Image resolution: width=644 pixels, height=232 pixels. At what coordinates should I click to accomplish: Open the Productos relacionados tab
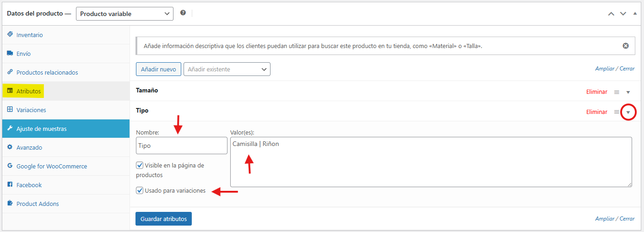tap(66, 72)
